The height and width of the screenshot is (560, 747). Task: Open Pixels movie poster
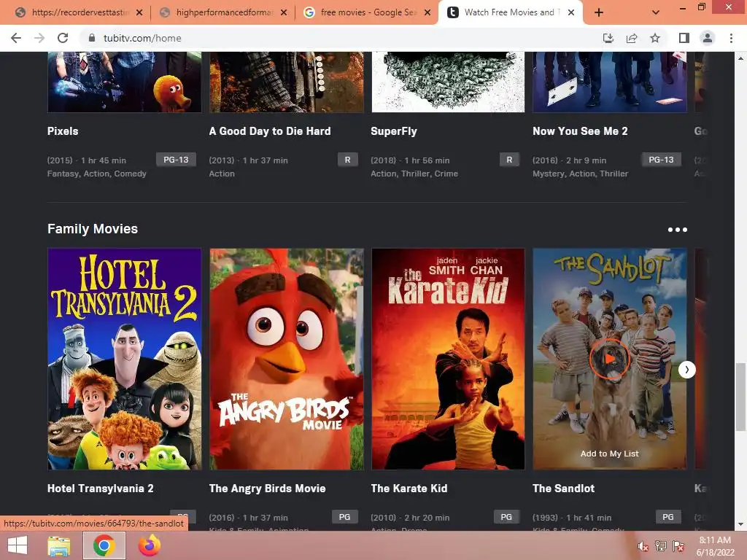(124, 82)
